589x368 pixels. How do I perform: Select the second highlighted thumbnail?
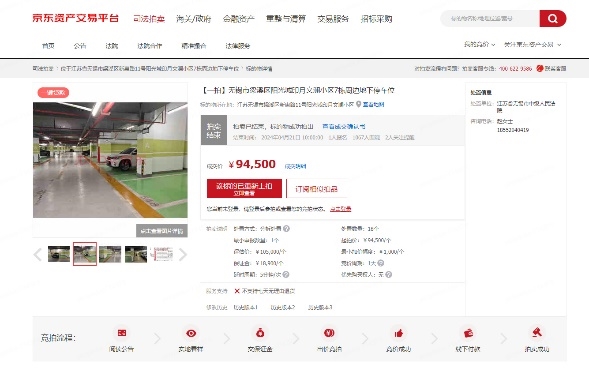click(85, 254)
